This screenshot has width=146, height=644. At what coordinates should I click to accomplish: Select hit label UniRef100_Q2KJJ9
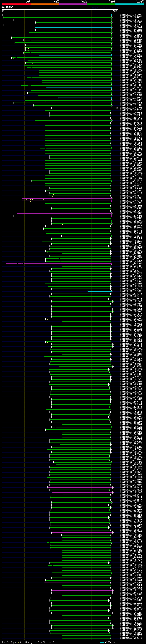pyautogui.click(x=131, y=562)
